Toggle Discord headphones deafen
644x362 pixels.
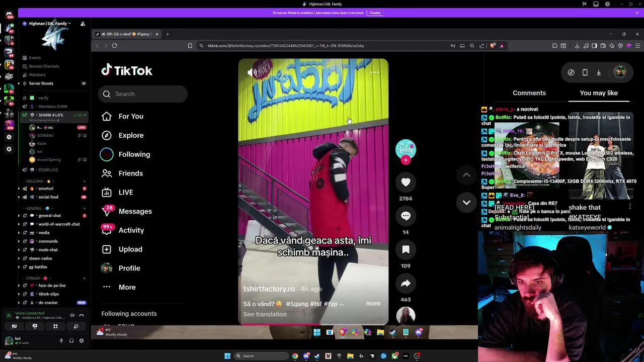coord(71,341)
